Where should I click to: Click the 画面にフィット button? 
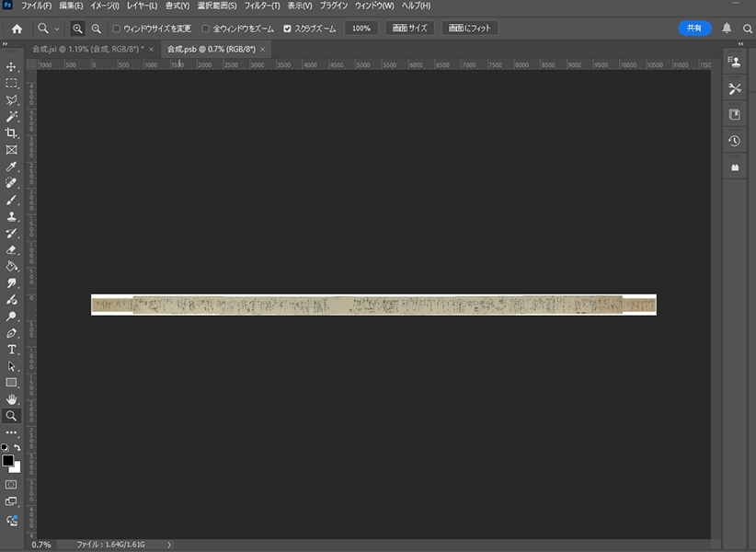[x=469, y=29]
